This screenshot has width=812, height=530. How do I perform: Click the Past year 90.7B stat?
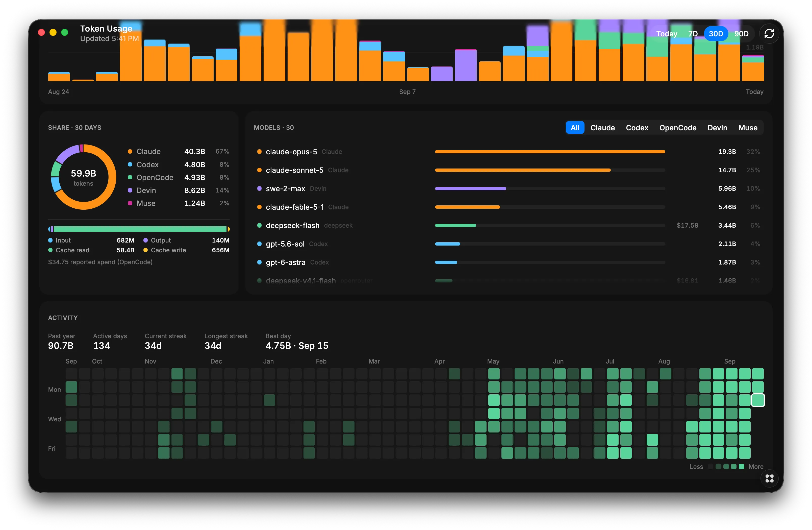click(x=61, y=342)
